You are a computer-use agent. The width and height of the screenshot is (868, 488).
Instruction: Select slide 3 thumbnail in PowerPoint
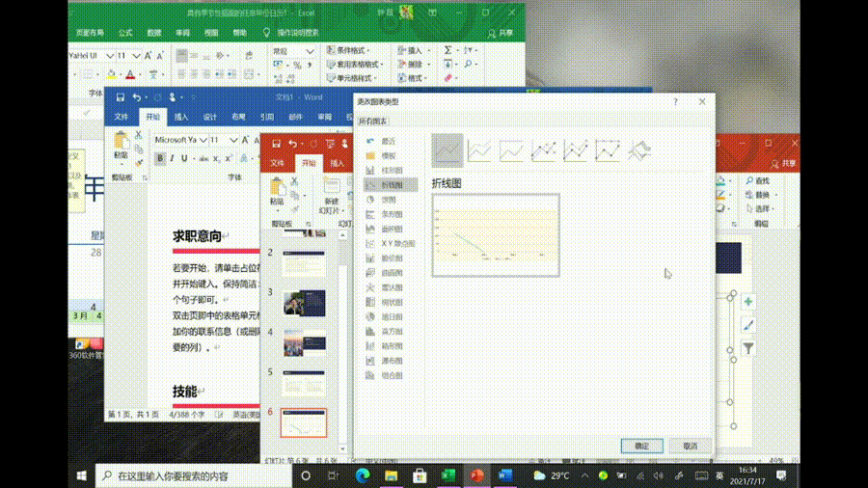[x=304, y=303]
